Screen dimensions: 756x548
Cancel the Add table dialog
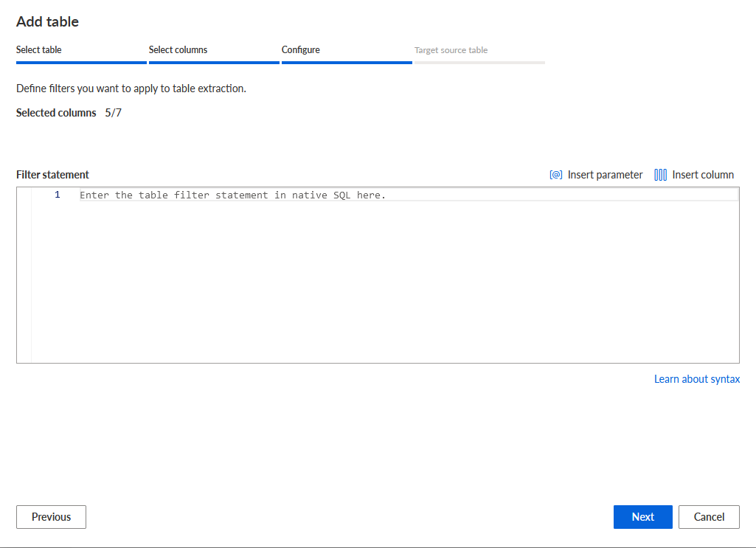(709, 517)
